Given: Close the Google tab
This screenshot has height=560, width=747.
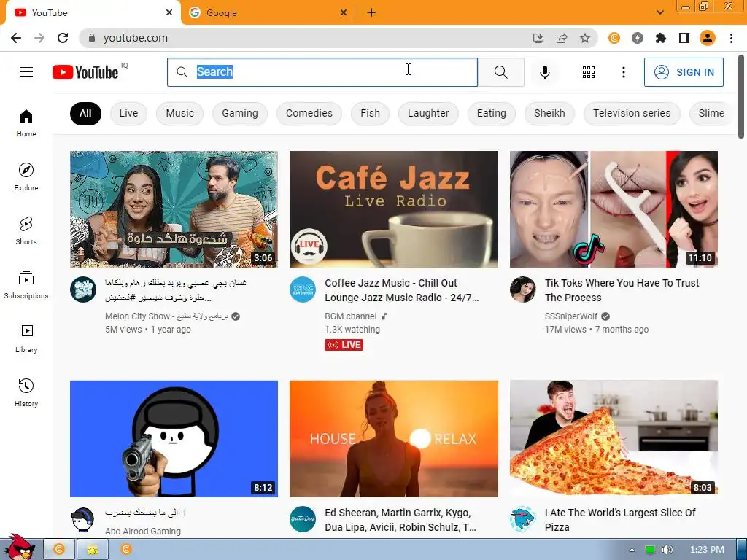Looking at the screenshot, I should 343,13.
